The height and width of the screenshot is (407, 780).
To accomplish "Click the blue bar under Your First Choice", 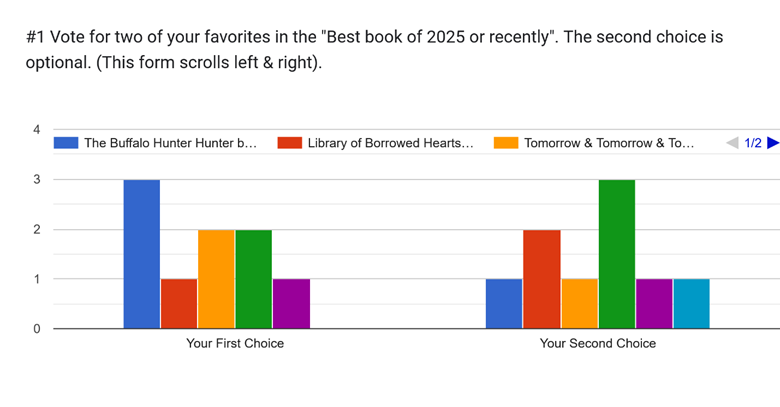I will [x=142, y=254].
